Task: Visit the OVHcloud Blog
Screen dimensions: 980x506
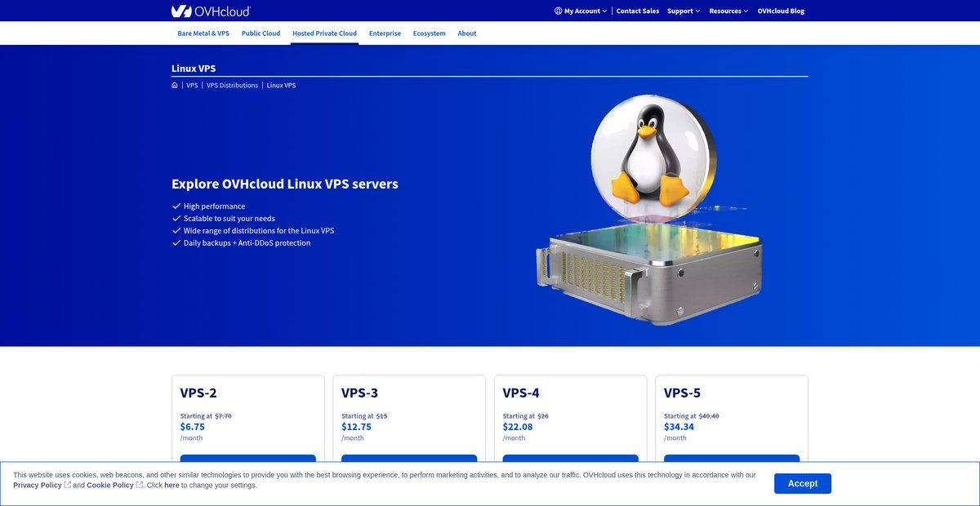Action: (x=781, y=11)
